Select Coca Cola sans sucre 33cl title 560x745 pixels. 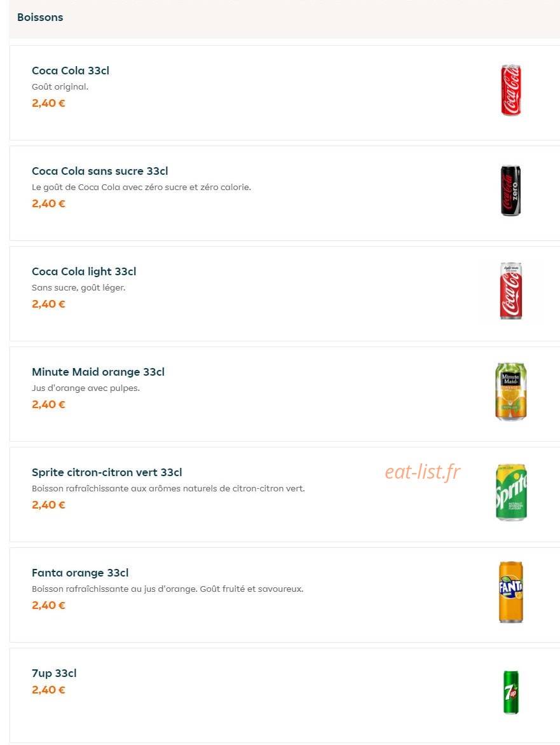(100, 171)
